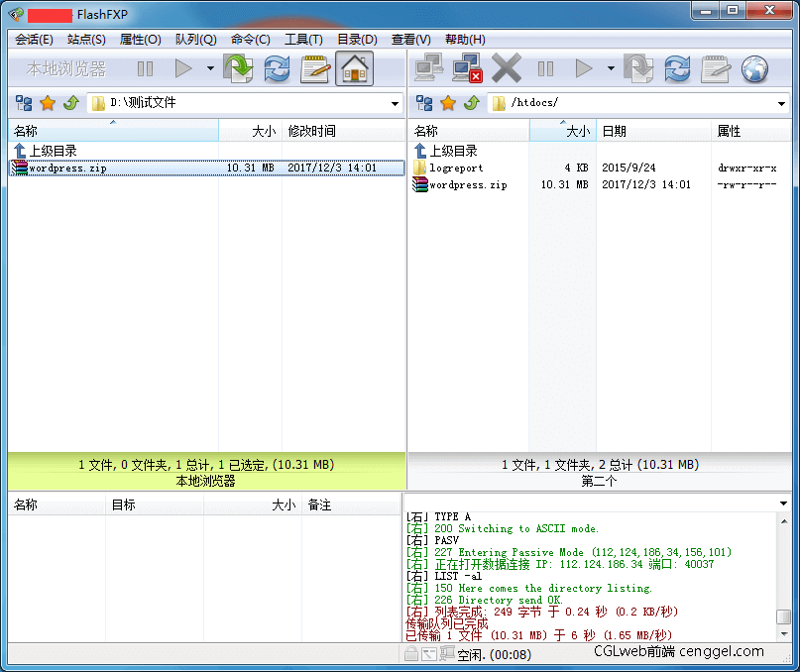Refresh the local browser file list
The width and height of the screenshot is (800, 672).
tap(277, 68)
